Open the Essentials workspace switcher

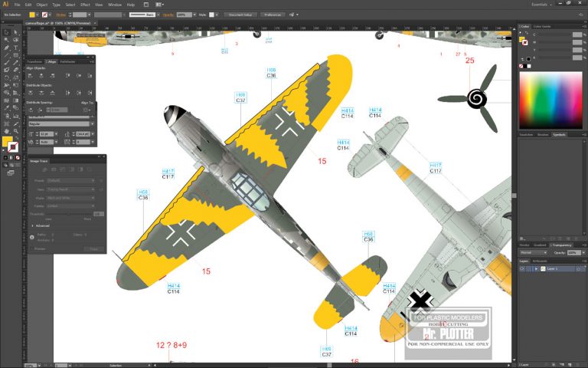pyautogui.click(x=541, y=5)
